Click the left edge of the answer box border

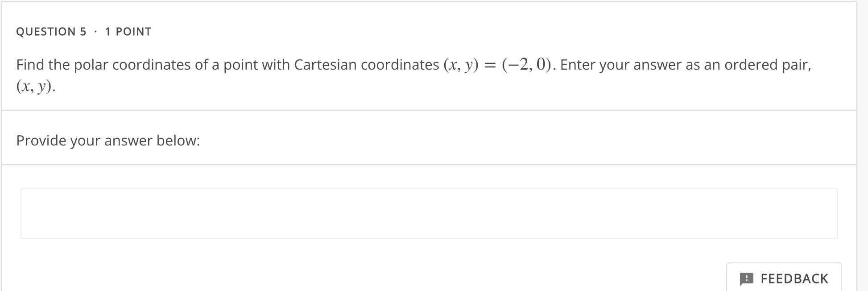(21, 214)
